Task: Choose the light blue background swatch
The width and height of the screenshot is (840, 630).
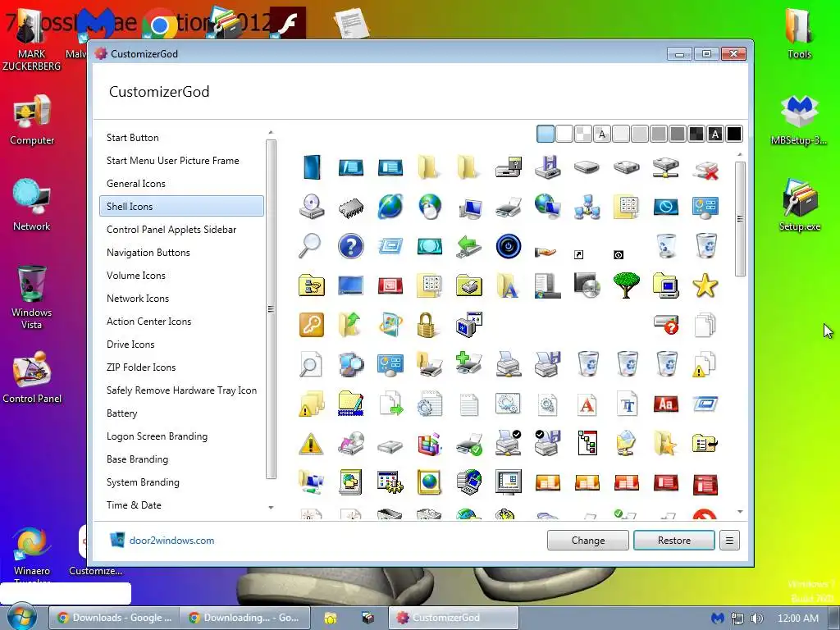Action: (546, 134)
